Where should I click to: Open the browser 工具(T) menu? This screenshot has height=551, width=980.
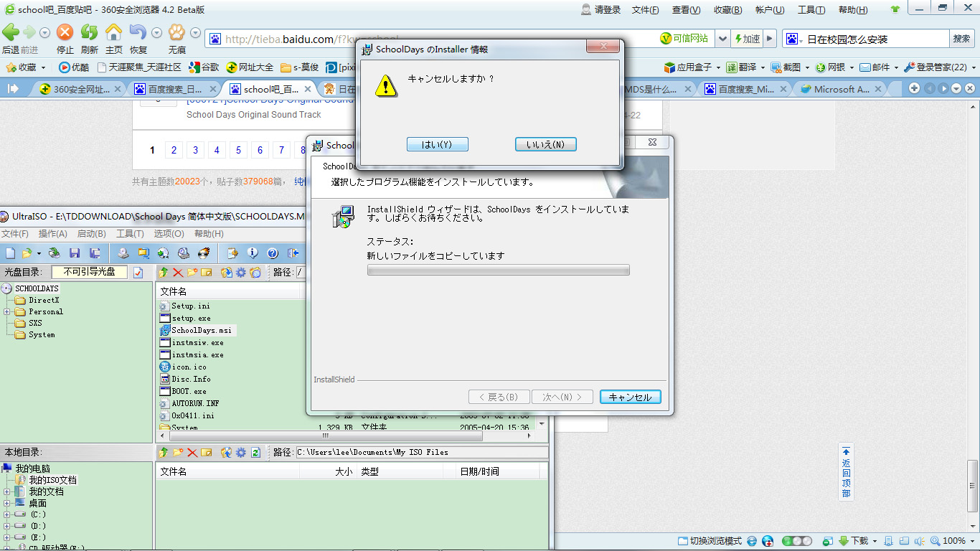[811, 10]
